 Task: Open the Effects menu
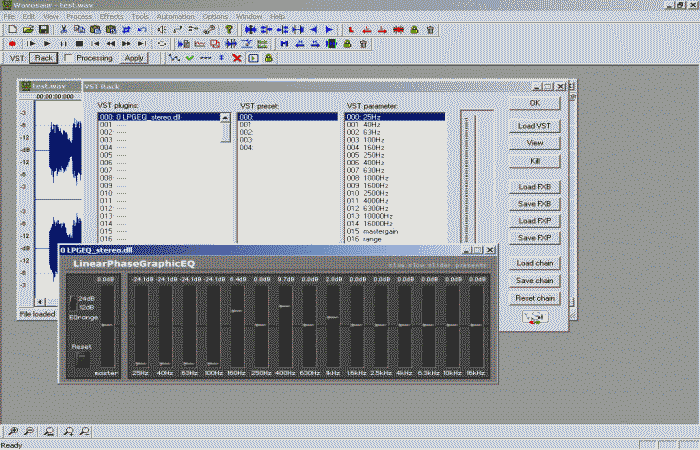point(112,17)
